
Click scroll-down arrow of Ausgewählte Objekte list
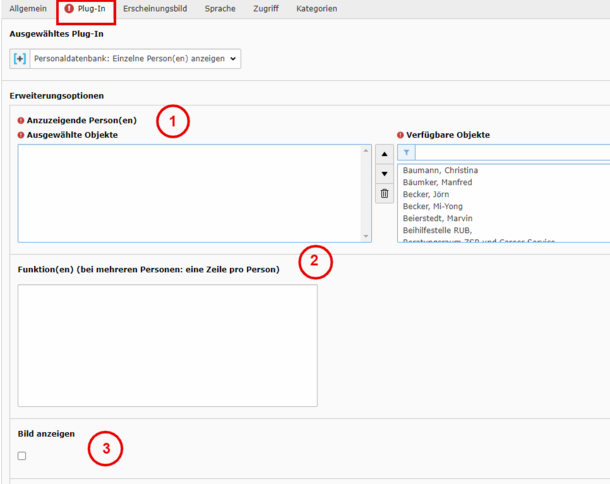(366, 236)
